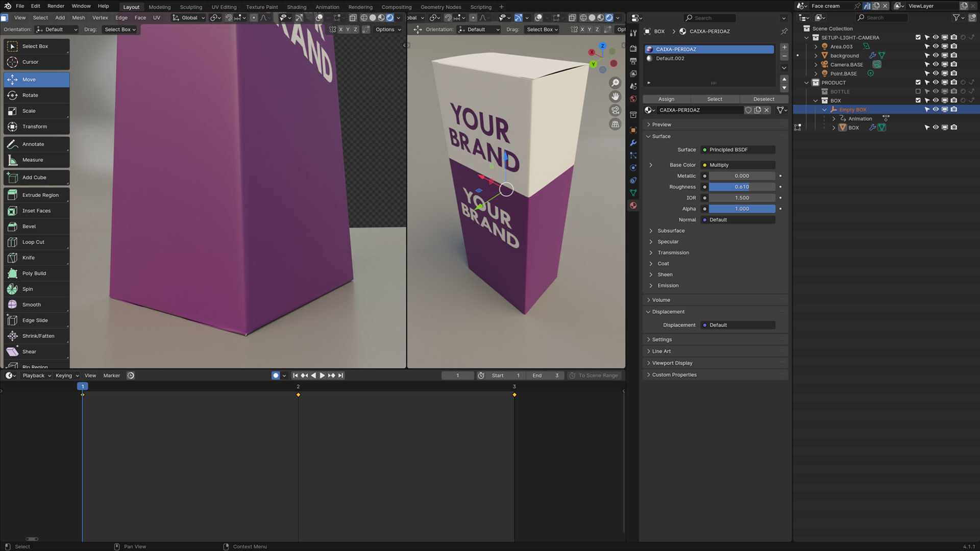Enable the BOTTLE collection checkbox
Screen dimensions: 980x551
[918, 92]
